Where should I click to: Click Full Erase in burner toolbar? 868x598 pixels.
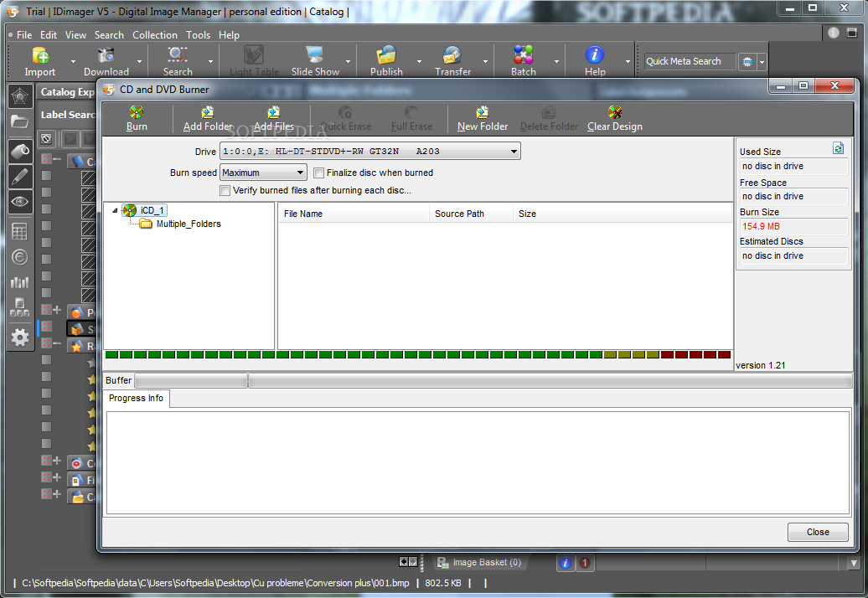point(411,119)
